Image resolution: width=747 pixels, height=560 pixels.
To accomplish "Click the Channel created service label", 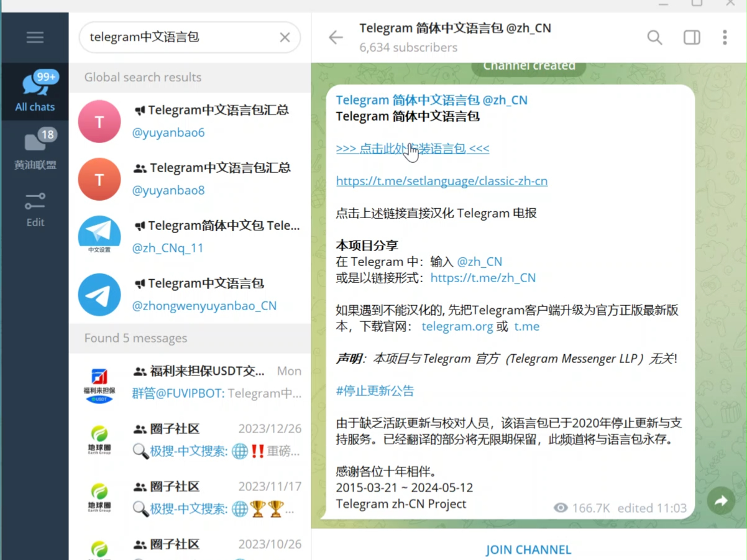I will tap(529, 67).
